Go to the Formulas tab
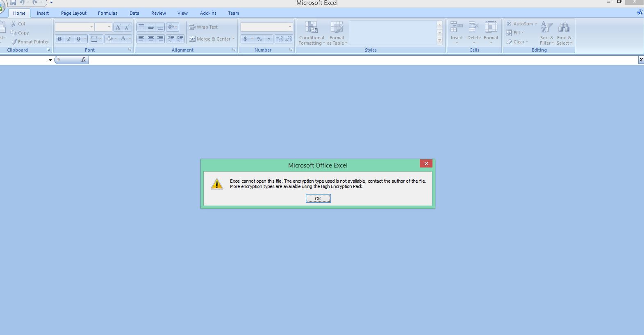The image size is (644, 335). click(x=107, y=13)
